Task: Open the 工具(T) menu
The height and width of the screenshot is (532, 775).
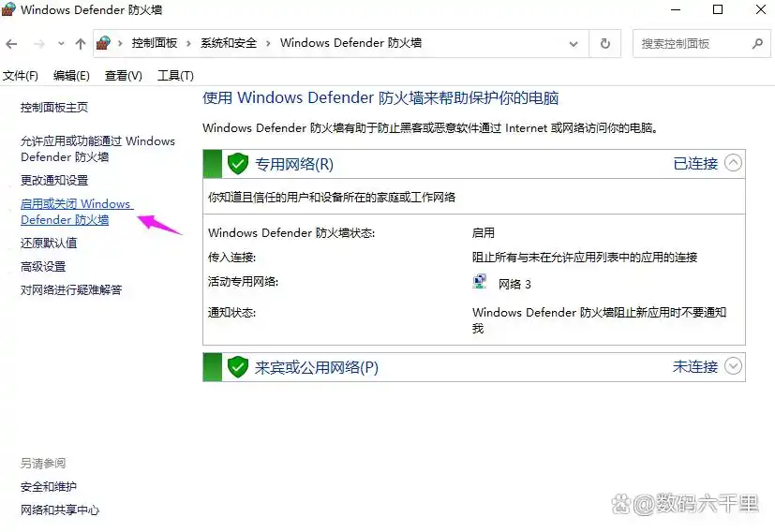Action: [x=175, y=76]
